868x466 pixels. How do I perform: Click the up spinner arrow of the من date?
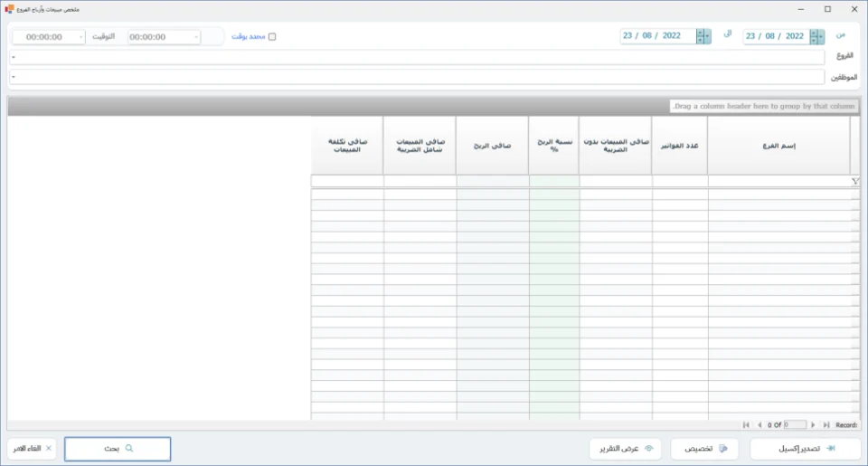point(814,33)
